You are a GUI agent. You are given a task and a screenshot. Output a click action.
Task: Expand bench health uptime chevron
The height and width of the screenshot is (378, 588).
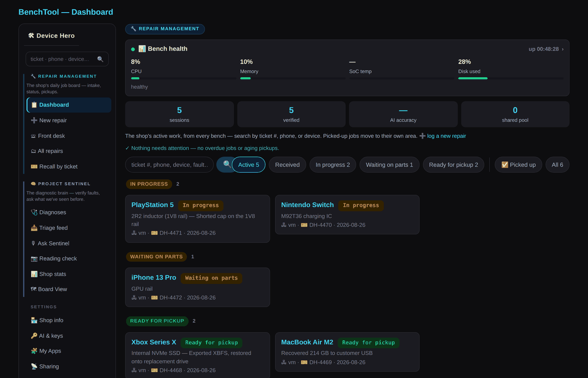563,49
